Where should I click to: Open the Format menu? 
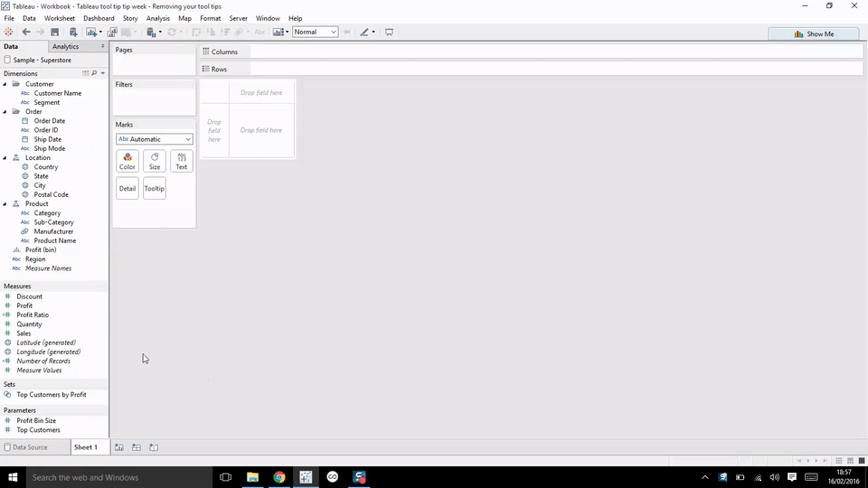coord(211,18)
